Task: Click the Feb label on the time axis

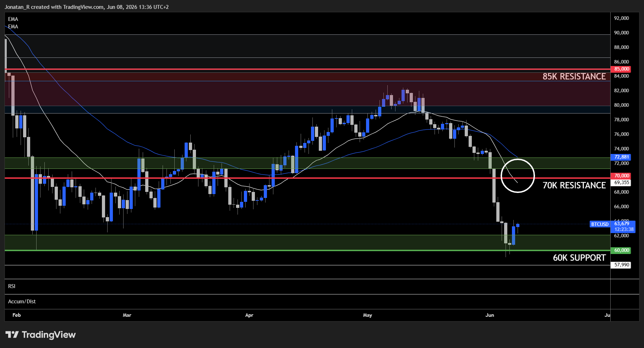Action: [17, 315]
